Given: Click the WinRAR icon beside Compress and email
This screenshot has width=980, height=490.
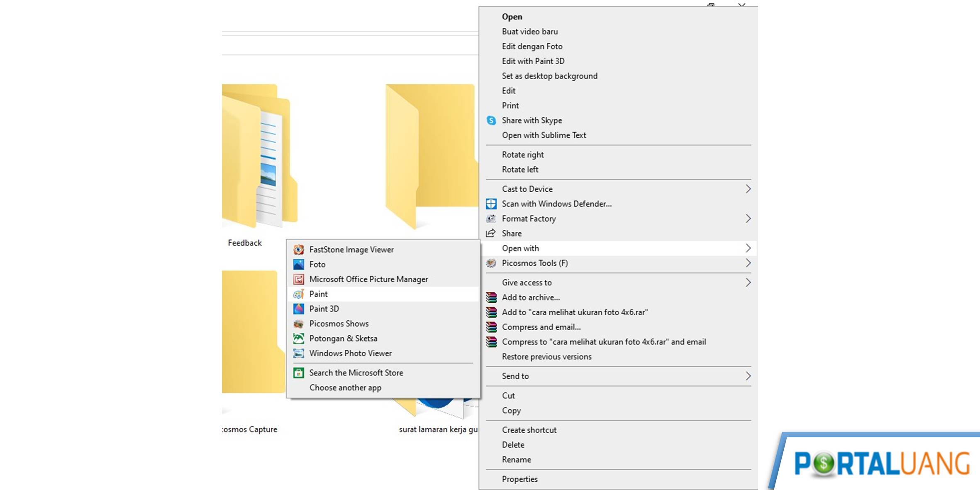Looking at the screenshot, I should coord(491,327).
